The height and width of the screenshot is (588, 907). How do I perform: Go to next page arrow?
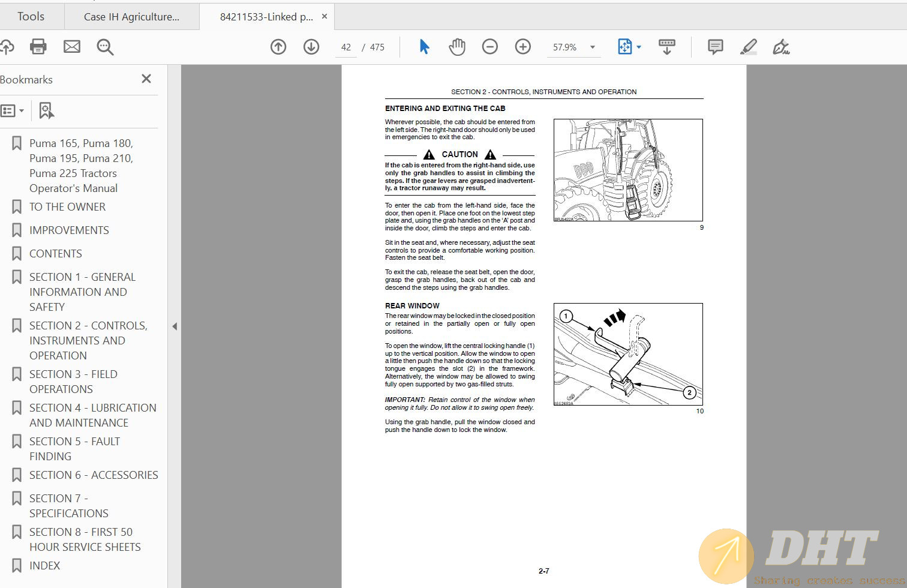click(311, 47)
